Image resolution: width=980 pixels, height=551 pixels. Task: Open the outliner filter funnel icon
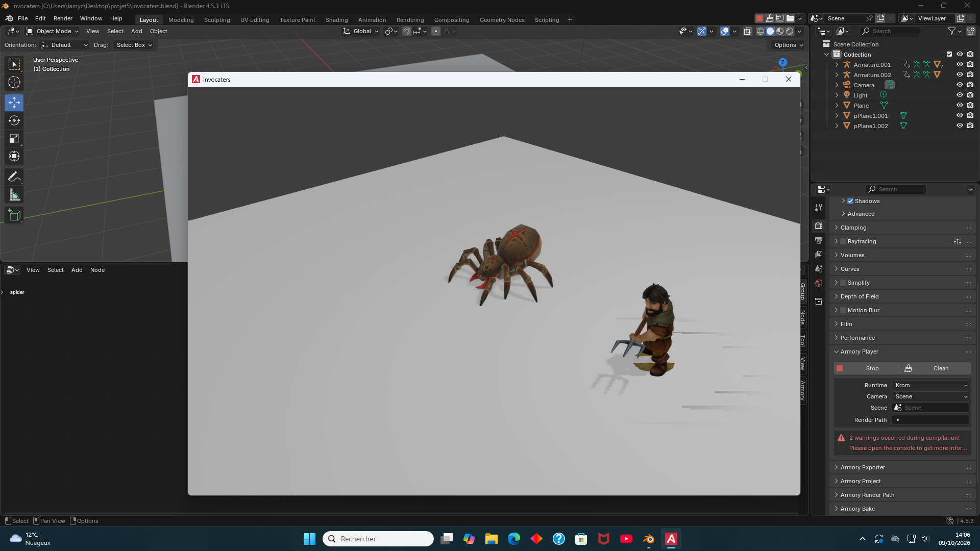(952, 31)
